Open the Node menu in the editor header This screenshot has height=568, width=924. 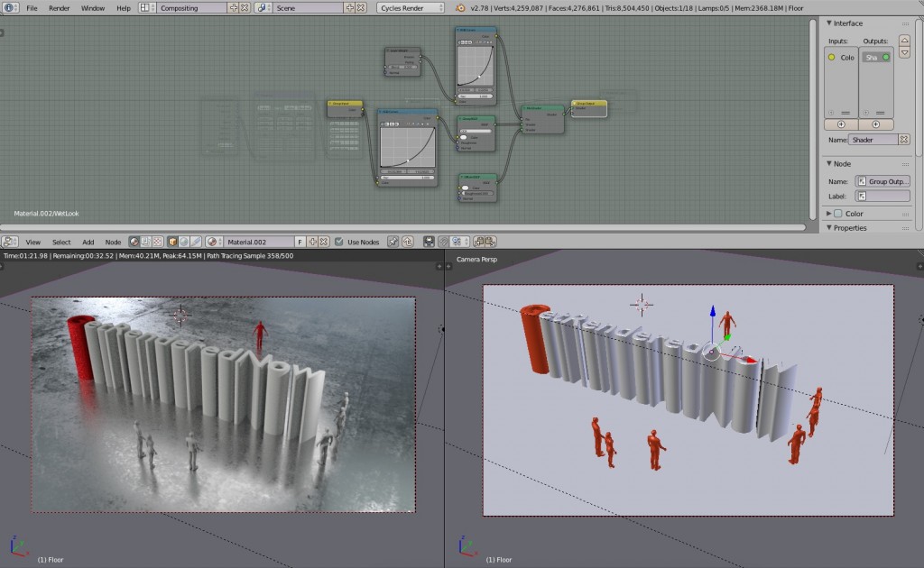click(x=113, y=242)
